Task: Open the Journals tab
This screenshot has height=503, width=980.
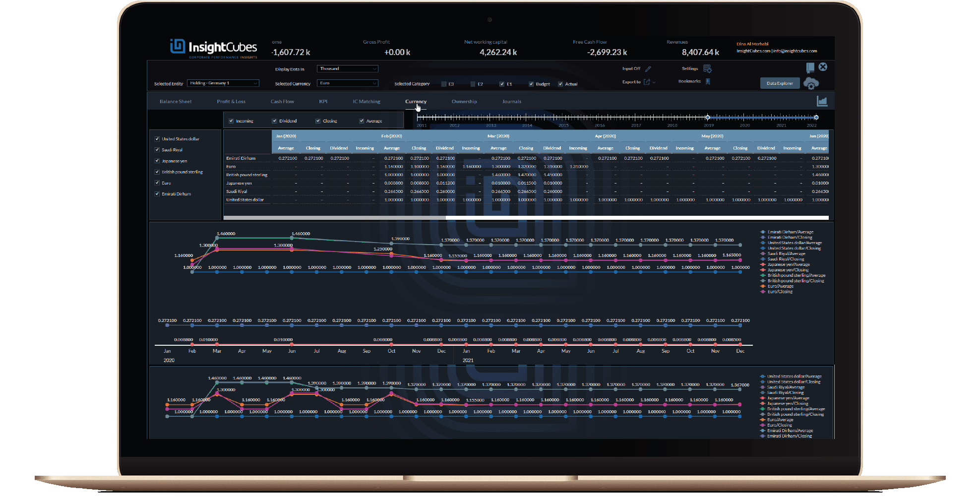Action: tap(512, 102)
